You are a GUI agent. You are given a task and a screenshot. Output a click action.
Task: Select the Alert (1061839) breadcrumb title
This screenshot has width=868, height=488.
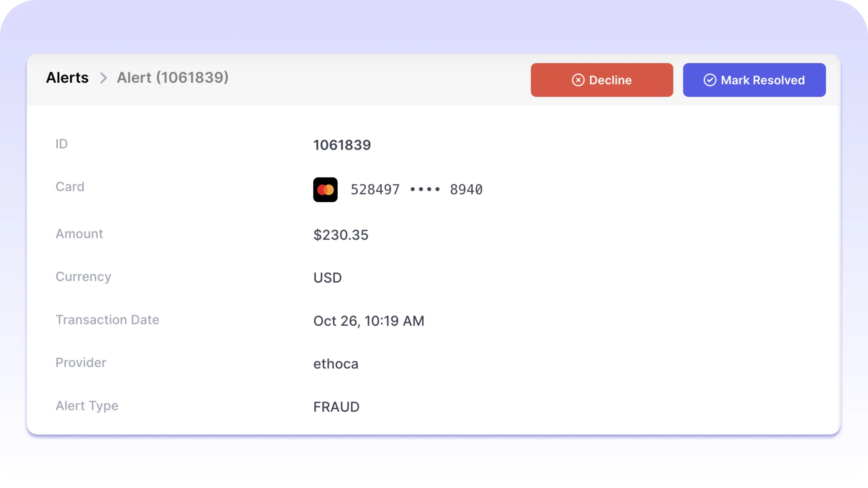pos(173,78)
